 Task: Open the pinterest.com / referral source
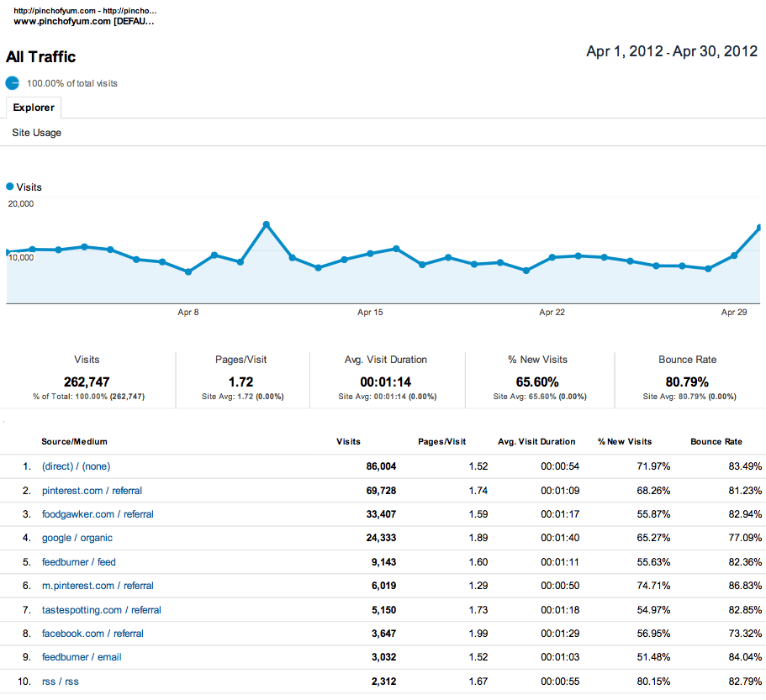click(x=92, y=490)
